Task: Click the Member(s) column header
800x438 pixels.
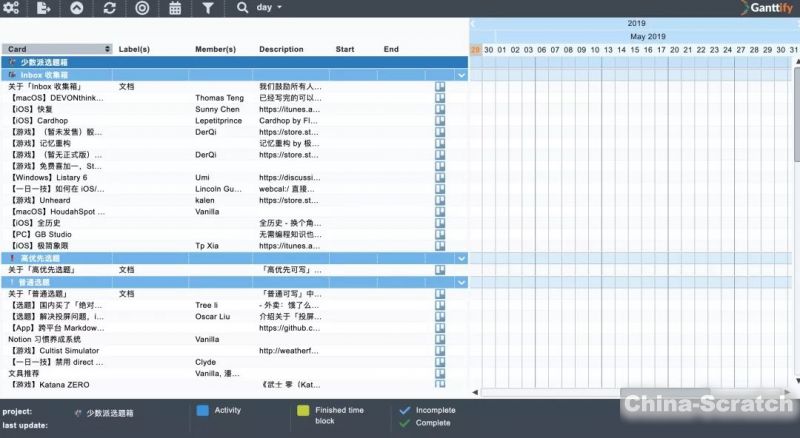Action: click(215, 49)
